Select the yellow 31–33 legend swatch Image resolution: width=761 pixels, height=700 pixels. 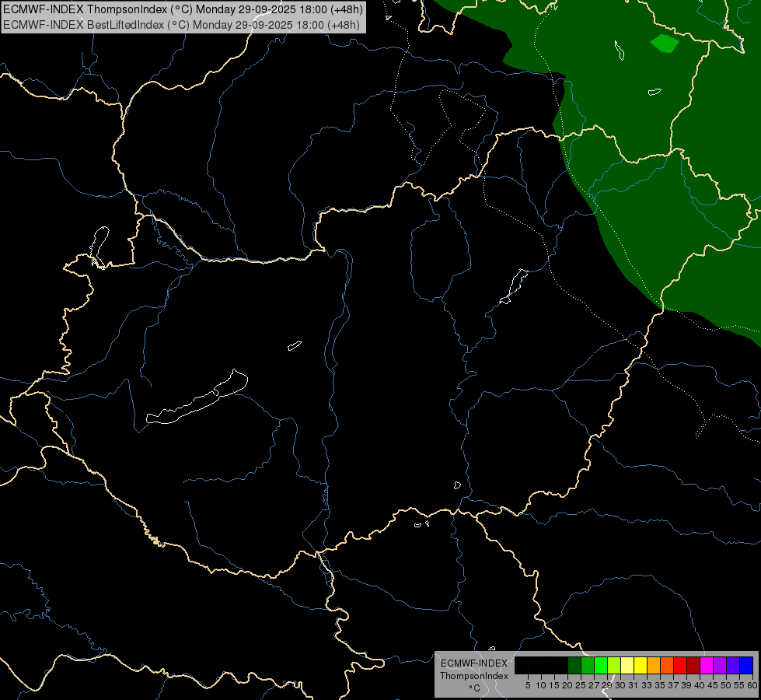click(641, 666)
